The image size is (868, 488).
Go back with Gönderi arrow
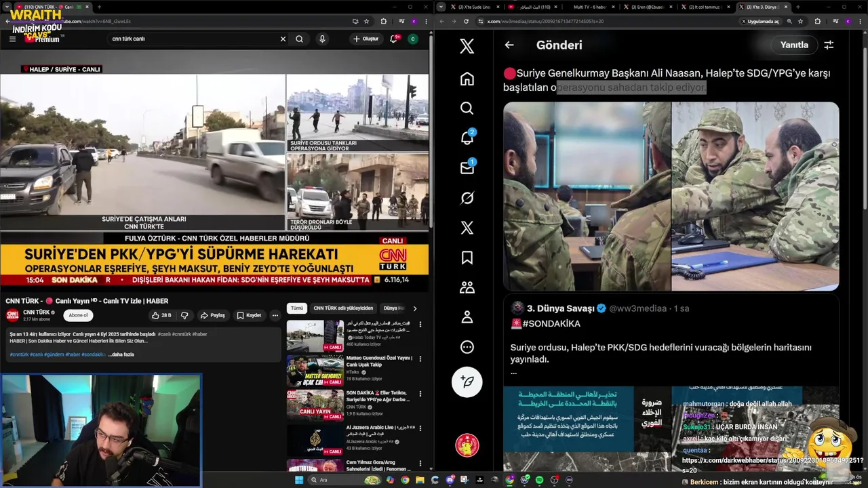(509, 45)
